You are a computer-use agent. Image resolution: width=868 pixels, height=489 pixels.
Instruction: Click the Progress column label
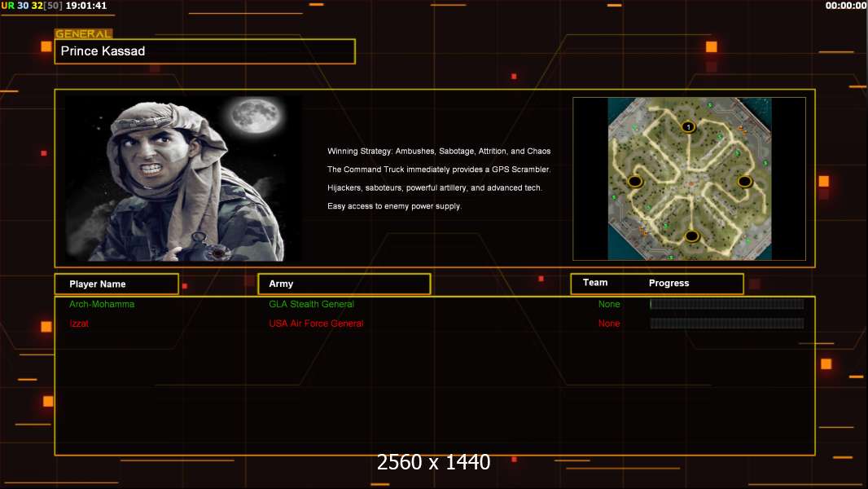pyautogui.click(x=669, y=283)
